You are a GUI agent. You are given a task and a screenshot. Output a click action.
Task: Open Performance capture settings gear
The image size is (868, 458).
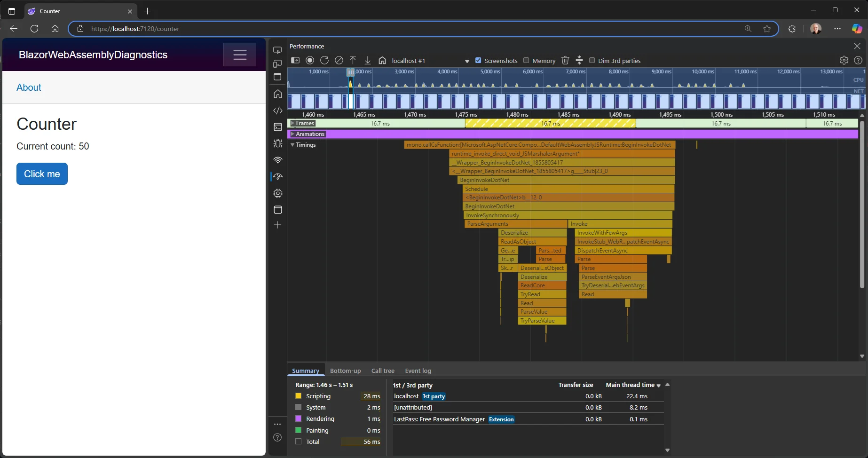point(844,60)
